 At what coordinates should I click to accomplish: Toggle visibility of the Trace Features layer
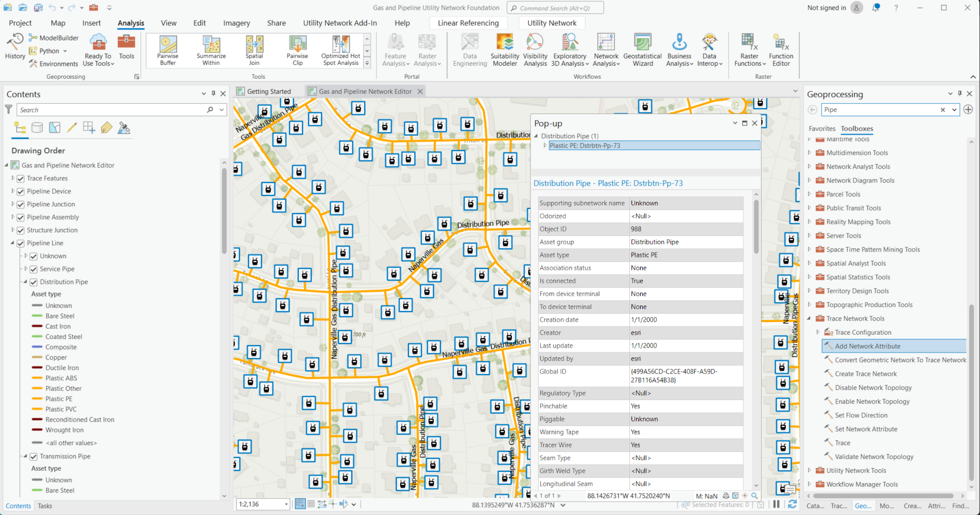tap(21, 178)
